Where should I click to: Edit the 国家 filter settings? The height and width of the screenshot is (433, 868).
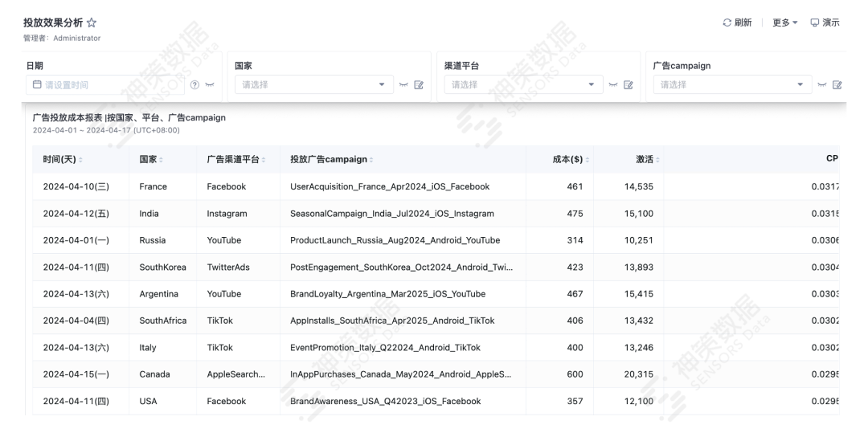click(x=419, y=84)
